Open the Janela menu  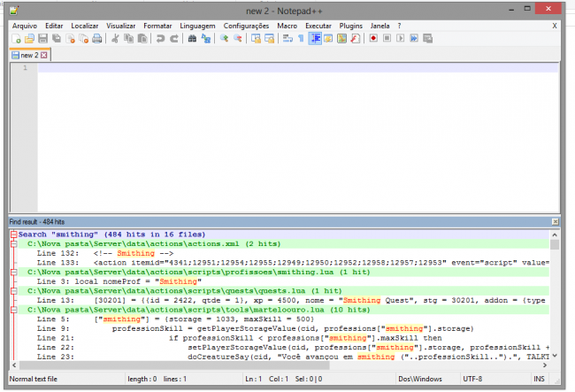click(x=379, y=26)
